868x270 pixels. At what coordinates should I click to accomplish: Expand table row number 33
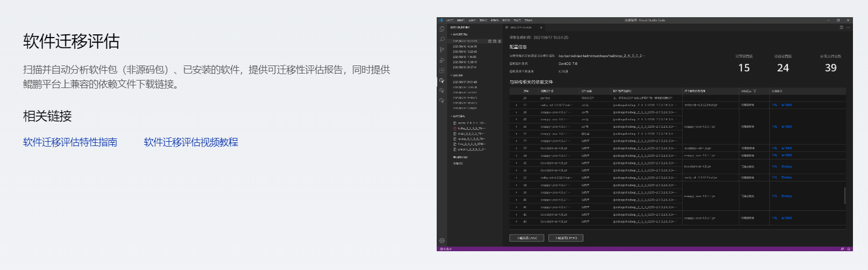tap(517, 148)
